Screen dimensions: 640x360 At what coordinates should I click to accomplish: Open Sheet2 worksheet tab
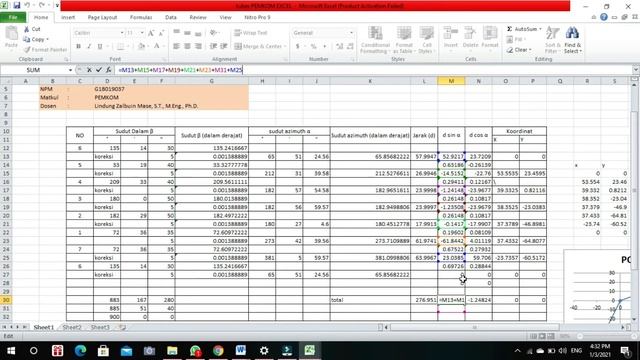72,327
